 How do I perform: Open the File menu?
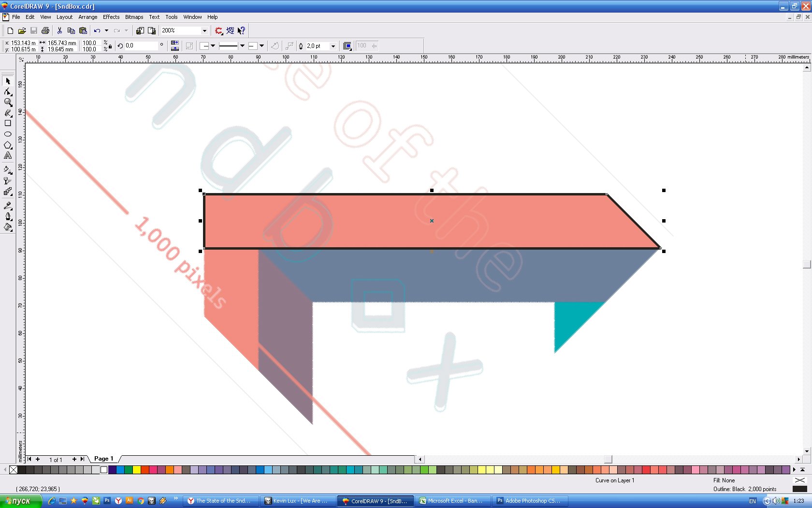(16, 17)
